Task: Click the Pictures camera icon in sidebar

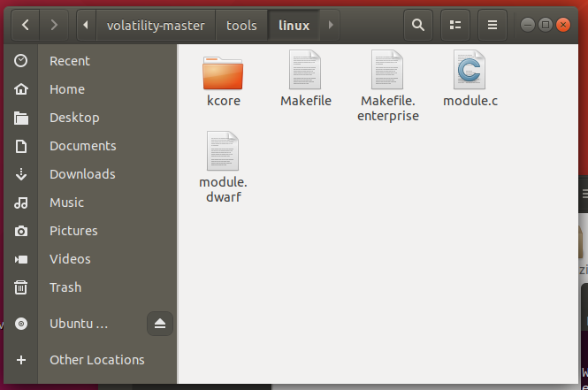Action: [x=21, y=231]
